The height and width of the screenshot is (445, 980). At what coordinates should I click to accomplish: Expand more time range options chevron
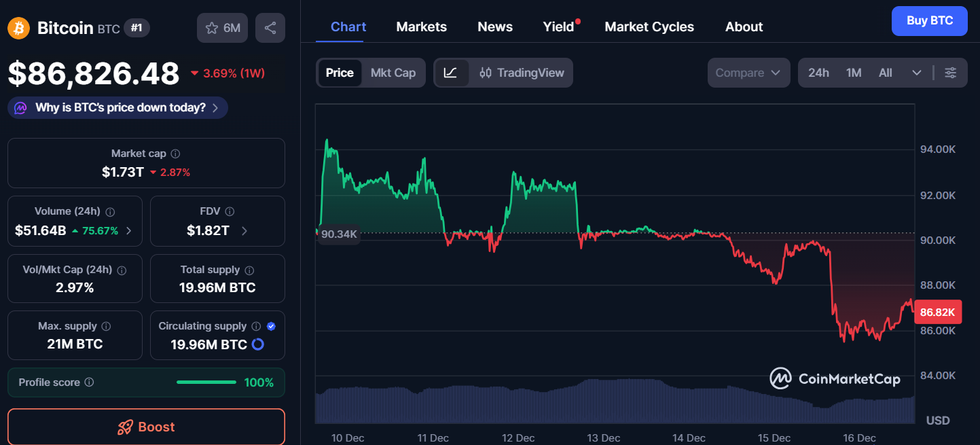click(x=917, y=73)
